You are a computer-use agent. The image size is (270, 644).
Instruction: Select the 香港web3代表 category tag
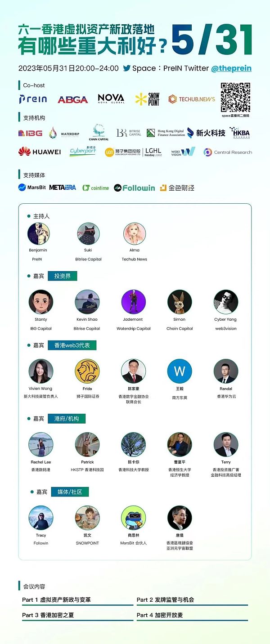pos(72,345)
